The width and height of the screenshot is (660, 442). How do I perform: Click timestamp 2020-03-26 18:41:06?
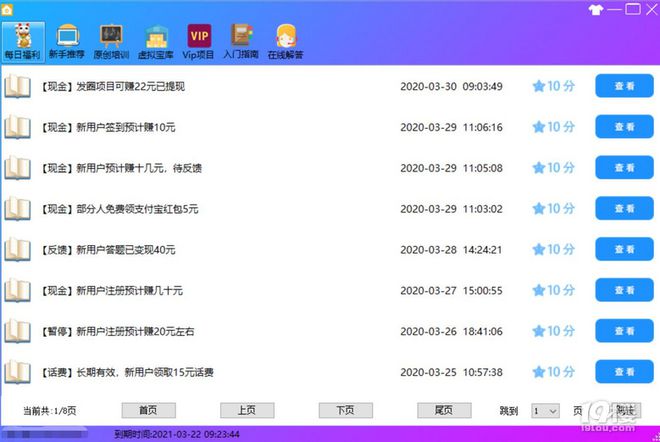point(451,332)
